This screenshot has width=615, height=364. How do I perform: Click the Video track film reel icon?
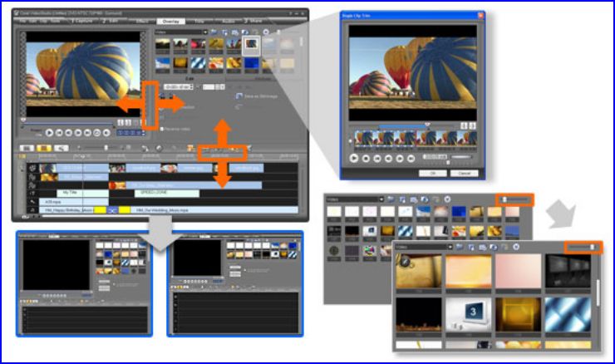coord(32,168)
